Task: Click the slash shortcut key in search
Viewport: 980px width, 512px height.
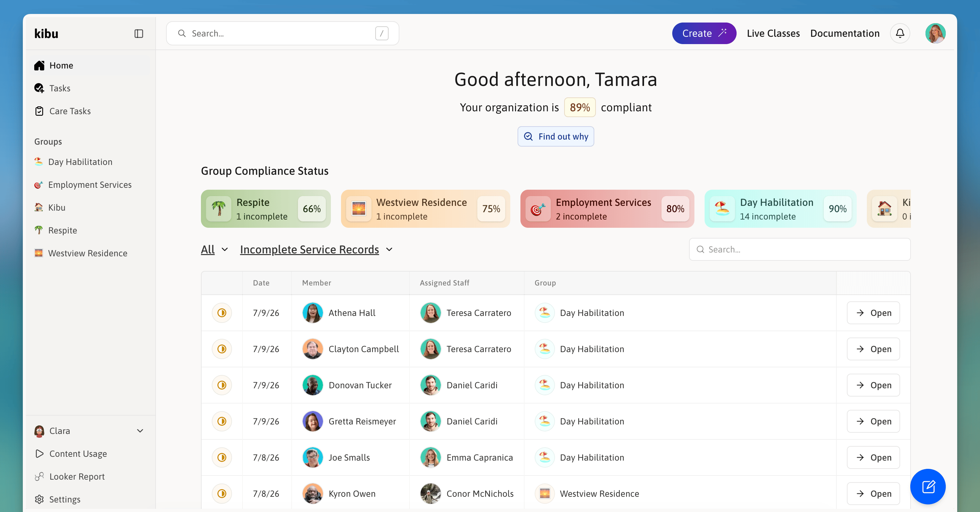Action: click(x=382, y=34)
